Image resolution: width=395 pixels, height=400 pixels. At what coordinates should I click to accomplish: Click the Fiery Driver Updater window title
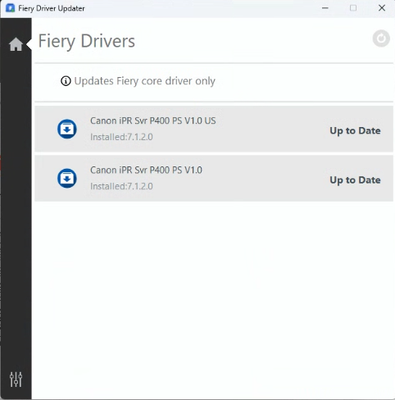pos(52,8)
